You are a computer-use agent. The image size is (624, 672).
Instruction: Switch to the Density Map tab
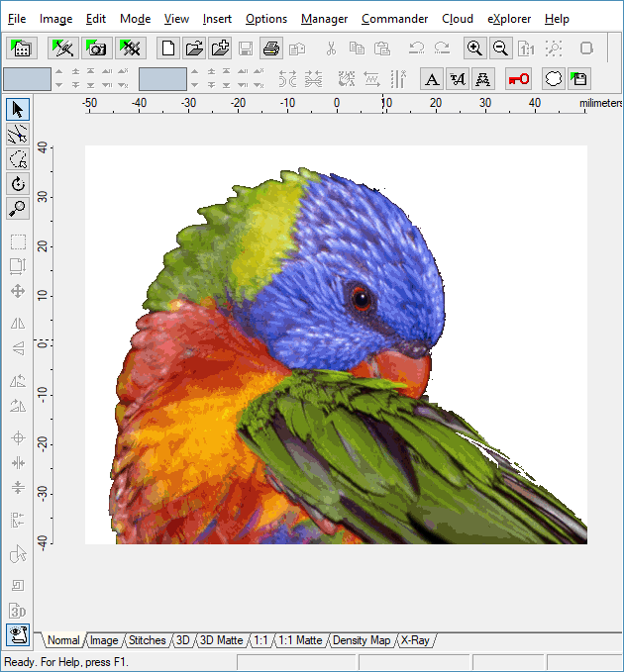(362, 640)
